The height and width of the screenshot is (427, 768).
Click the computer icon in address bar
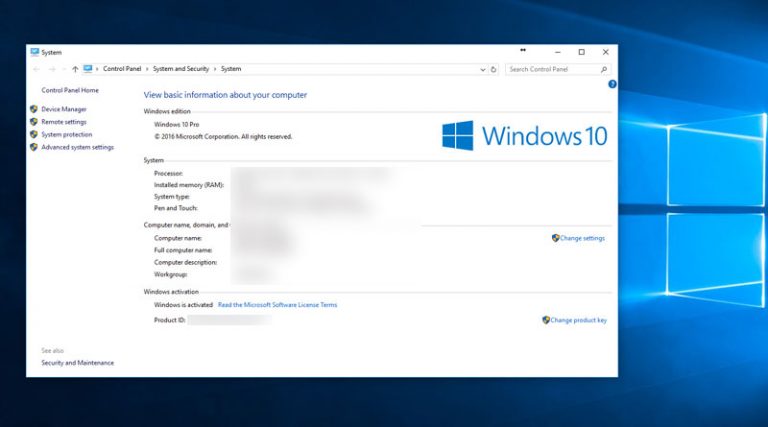click(88, 69)
